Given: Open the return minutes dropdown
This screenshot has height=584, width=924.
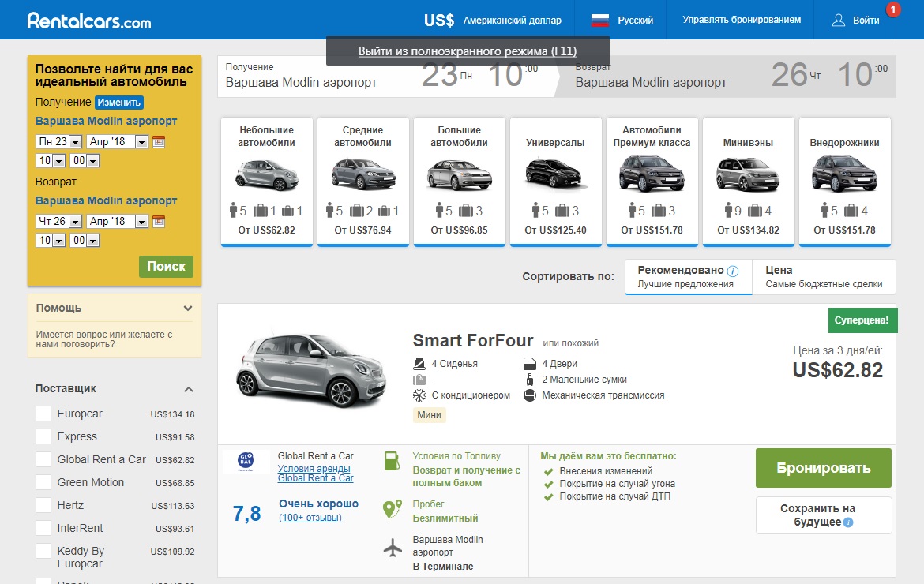Looking at the screenshot, I should click(x=84, y=240).
